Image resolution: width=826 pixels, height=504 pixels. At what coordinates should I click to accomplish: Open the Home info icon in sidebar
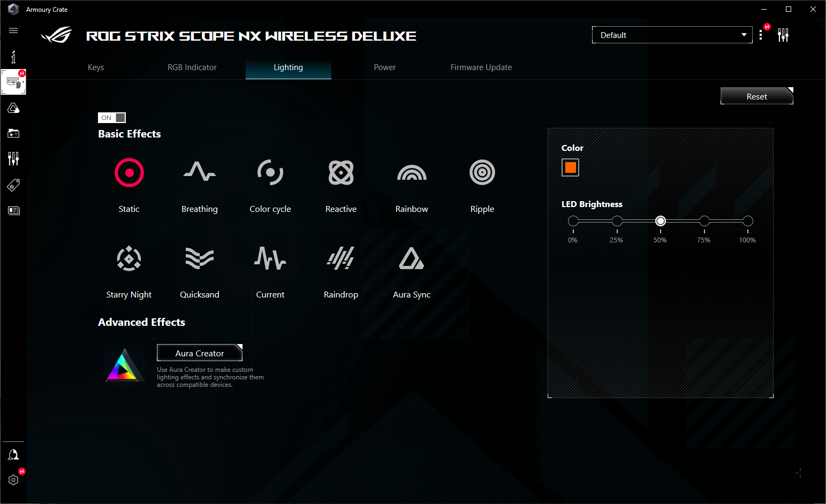[x=13, y=56]
